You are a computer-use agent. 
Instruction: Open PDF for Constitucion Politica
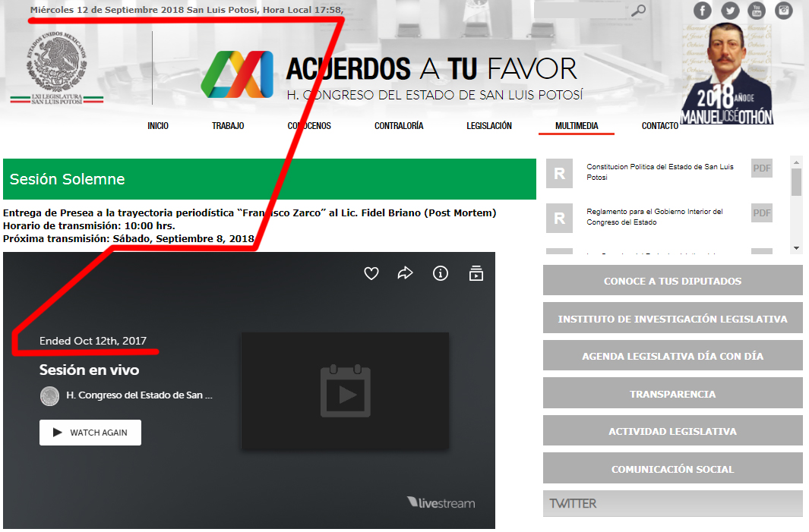pyautogui.click(x=762, y=168)
